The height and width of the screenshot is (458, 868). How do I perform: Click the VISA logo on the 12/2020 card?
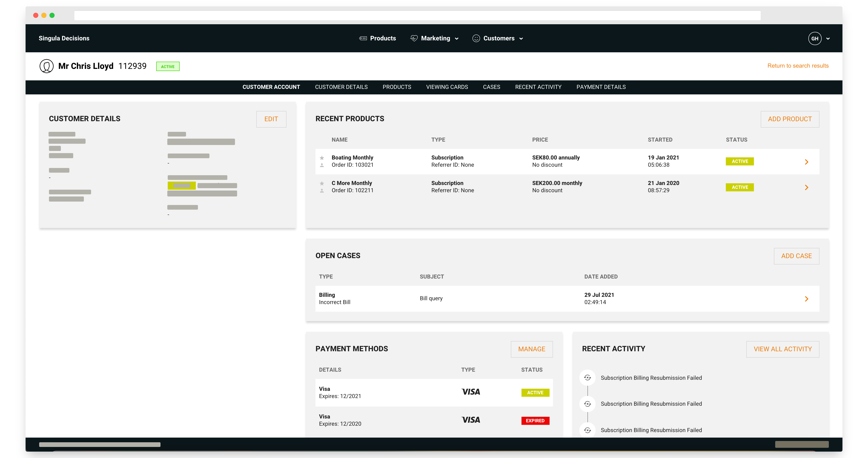471,420
